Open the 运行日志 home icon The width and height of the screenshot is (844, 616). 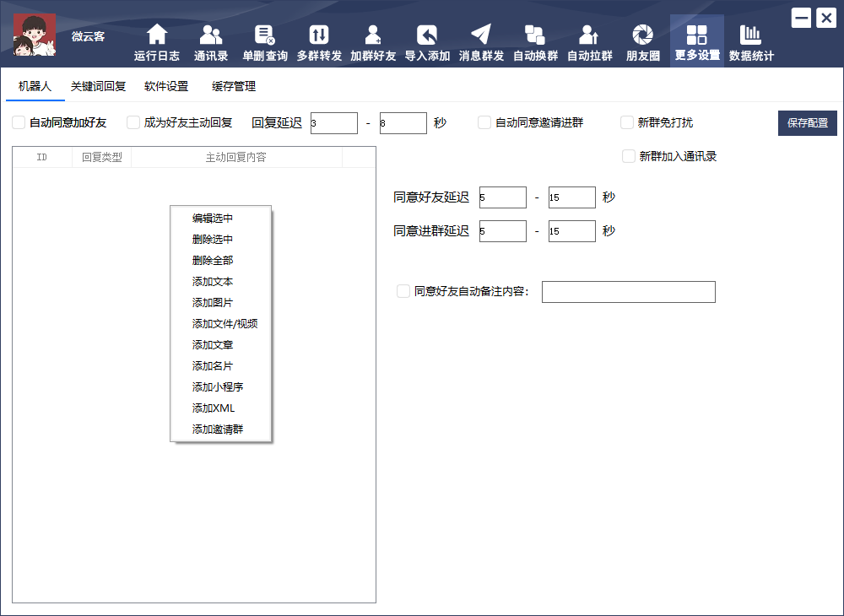(x=157, y=35)
